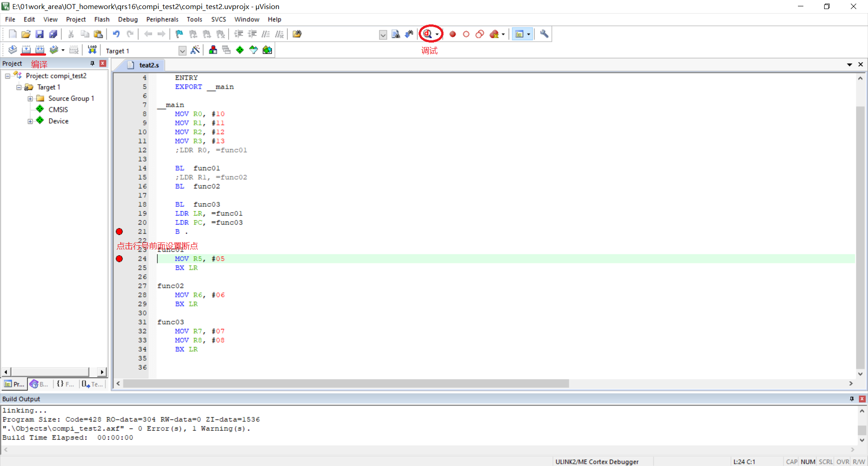Close the Build Output panel
868x466 pixels.
[x=862, y=399]
